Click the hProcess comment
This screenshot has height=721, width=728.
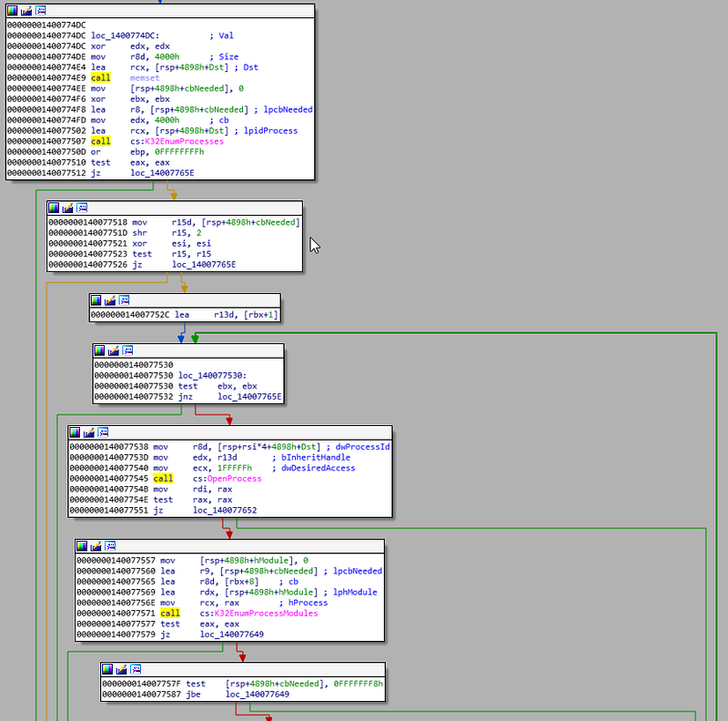(308, 603)
